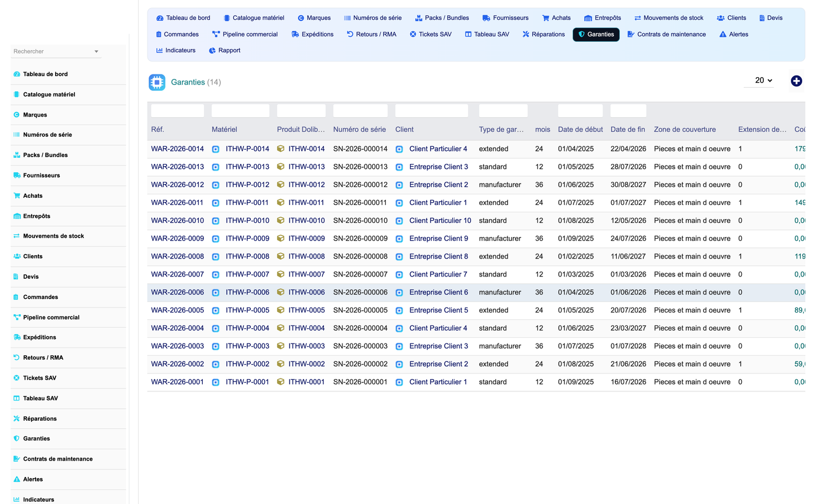
Task: Click the Contrats de maintenance icon in the top tabs
Action: click(631, 34)
